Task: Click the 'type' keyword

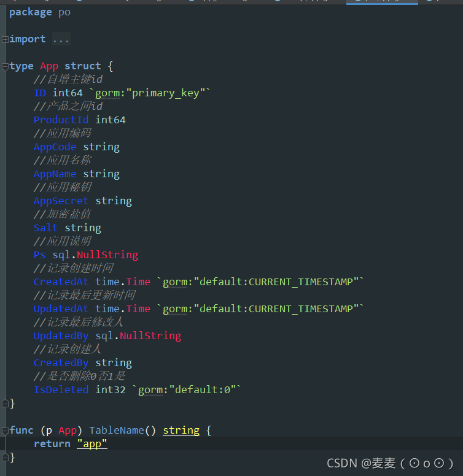Action: [x=21, y=66]
